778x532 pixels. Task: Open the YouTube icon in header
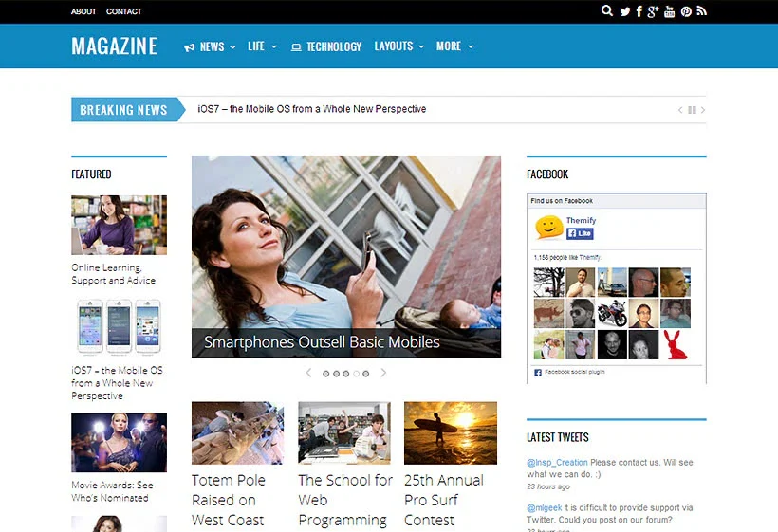669,11
